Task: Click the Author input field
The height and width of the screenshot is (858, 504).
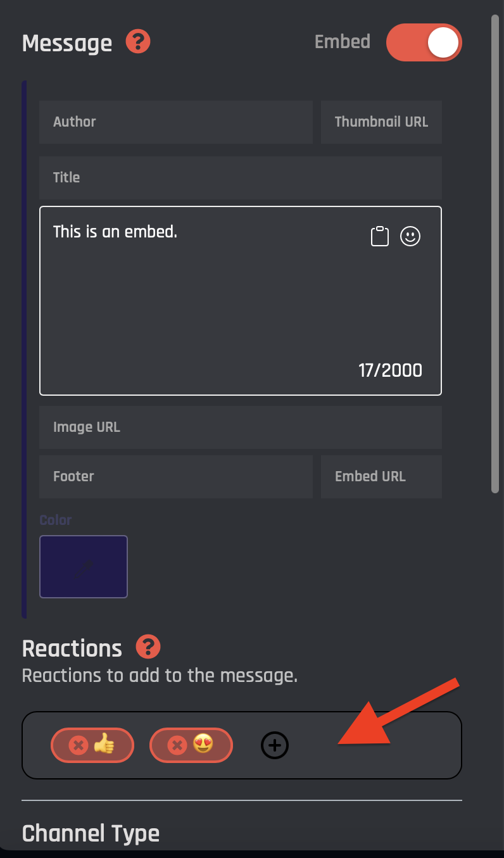Action: 176,122
